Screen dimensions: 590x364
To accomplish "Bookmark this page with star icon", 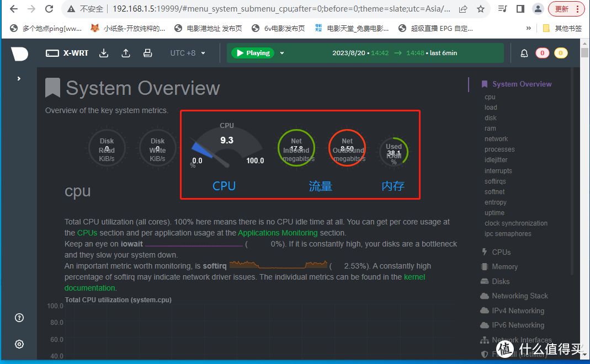I will 481,9.
